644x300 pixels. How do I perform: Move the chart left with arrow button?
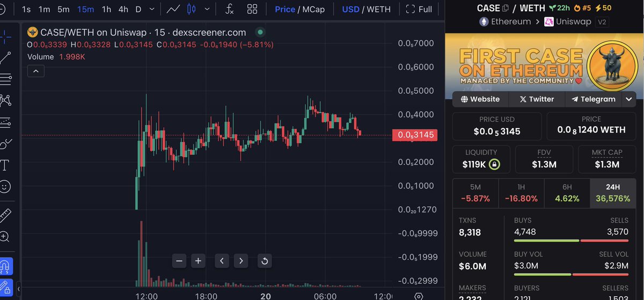[x=222, y=261]
